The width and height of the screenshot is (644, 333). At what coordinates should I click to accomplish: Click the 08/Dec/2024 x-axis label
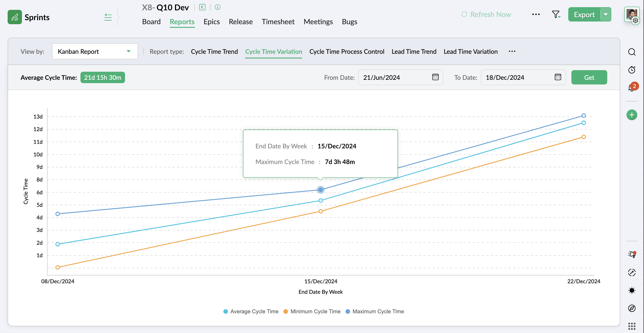(x=58, y=281)
